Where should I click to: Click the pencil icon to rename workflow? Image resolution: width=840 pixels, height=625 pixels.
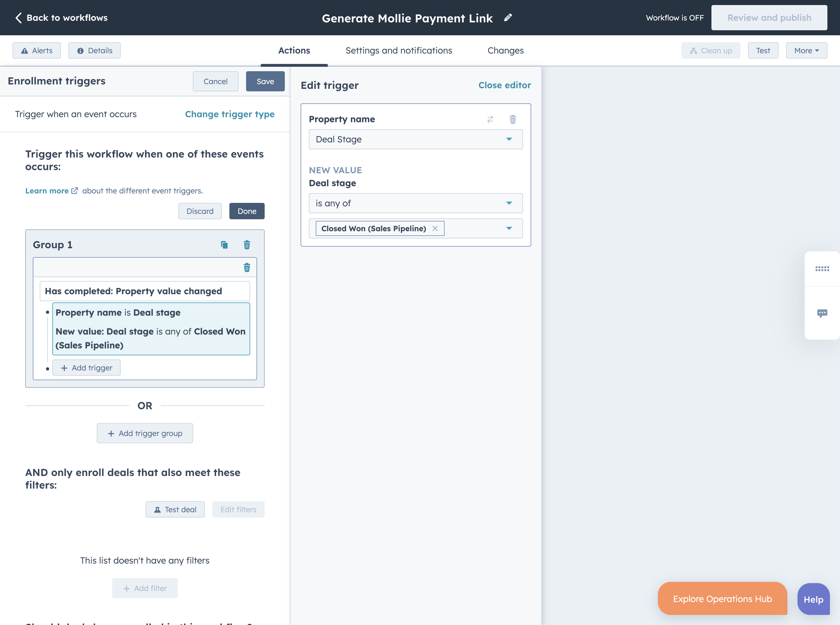pyautogui.click(x=508, y=17)
